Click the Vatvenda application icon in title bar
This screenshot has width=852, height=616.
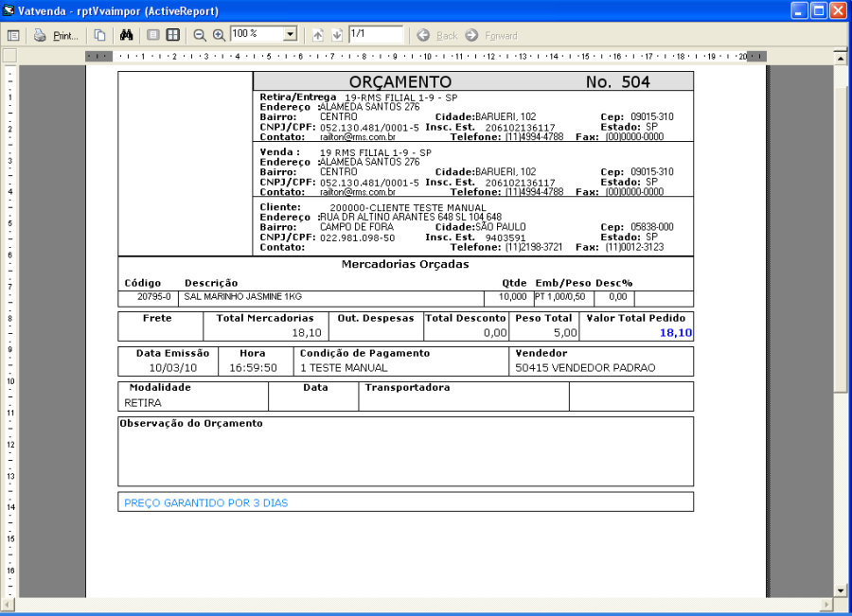(x=9, y=10)
